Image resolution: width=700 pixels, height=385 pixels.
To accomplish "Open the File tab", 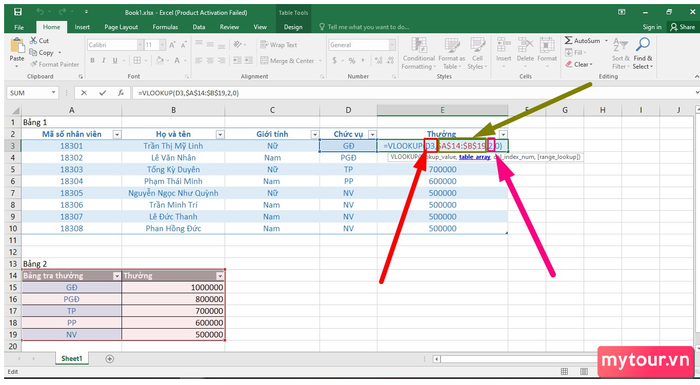I will 19,27.
